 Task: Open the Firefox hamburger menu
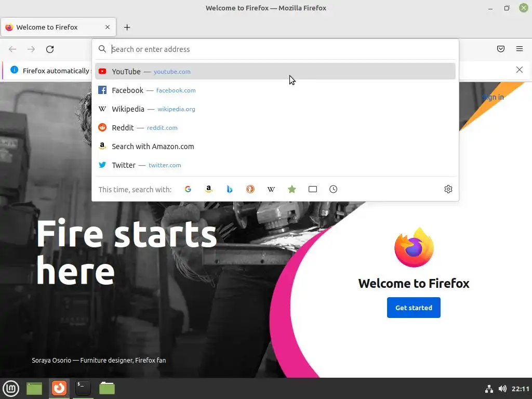tap(519, 49)
